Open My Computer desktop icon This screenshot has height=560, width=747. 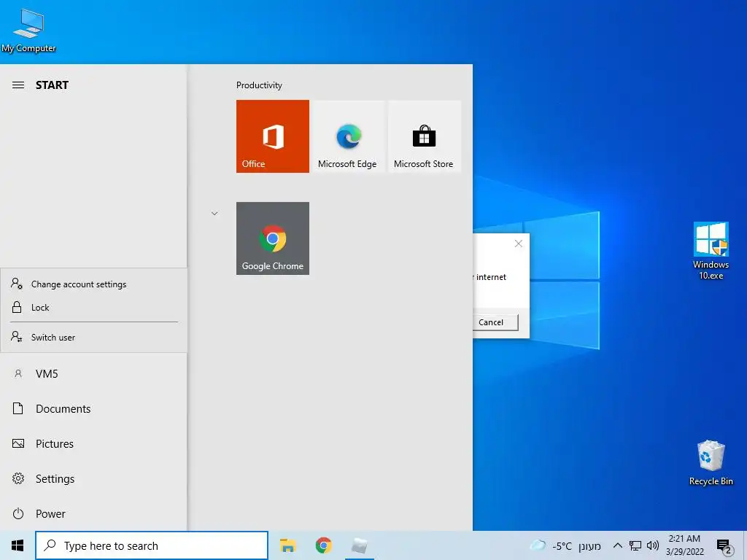(28, 30)
